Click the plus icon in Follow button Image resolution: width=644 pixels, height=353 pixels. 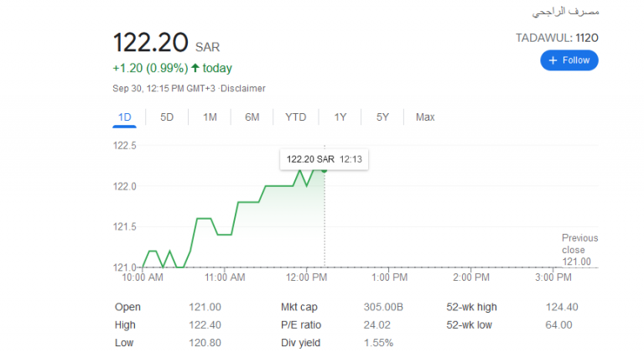tap(553, 60)
